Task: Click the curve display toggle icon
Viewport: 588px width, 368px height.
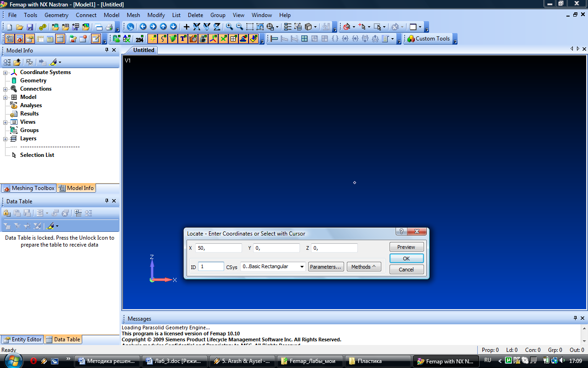Action: 163,39
